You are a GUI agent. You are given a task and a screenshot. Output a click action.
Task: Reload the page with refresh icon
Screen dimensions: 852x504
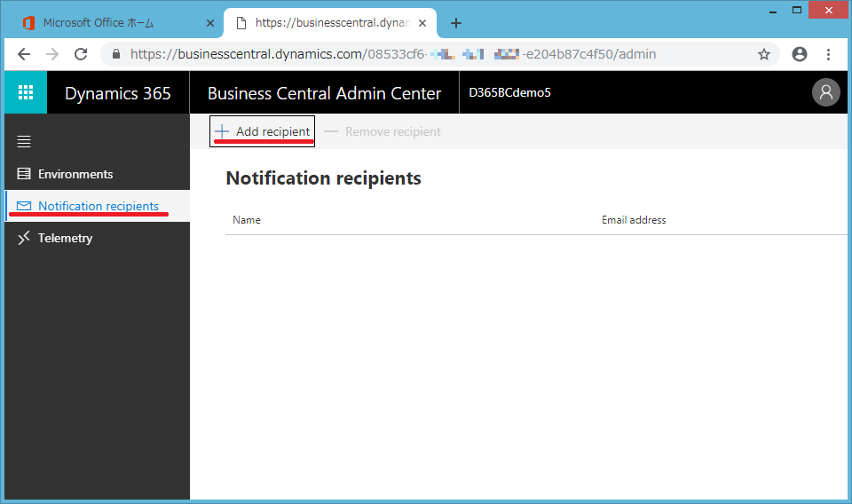click(81, 54)
